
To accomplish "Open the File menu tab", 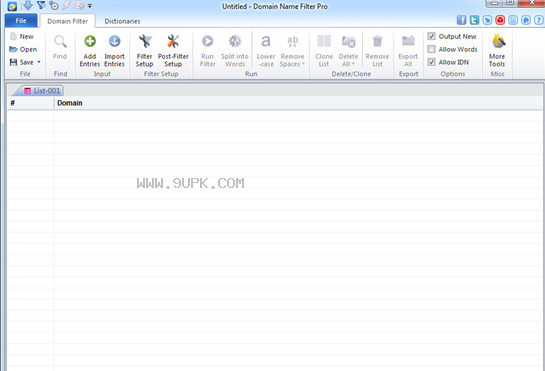I will [x=21, y=21].
